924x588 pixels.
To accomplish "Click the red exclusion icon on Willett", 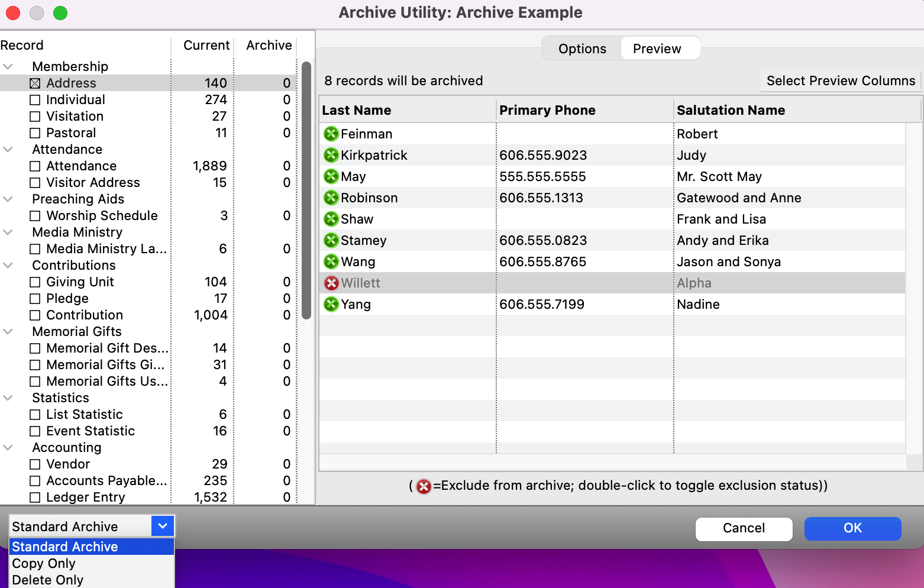I will pyautogui.click(x=331, y=283).
